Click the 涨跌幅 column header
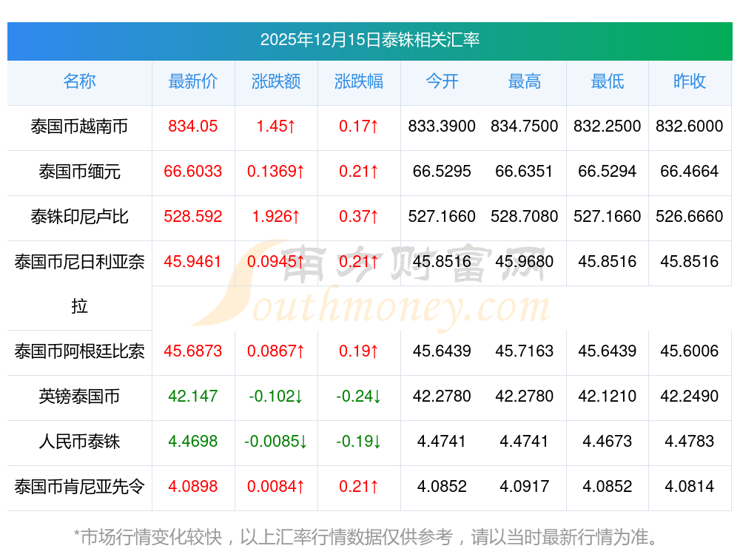Image resolution: width=740 pixels, height=560 pixels. [359, 81]
